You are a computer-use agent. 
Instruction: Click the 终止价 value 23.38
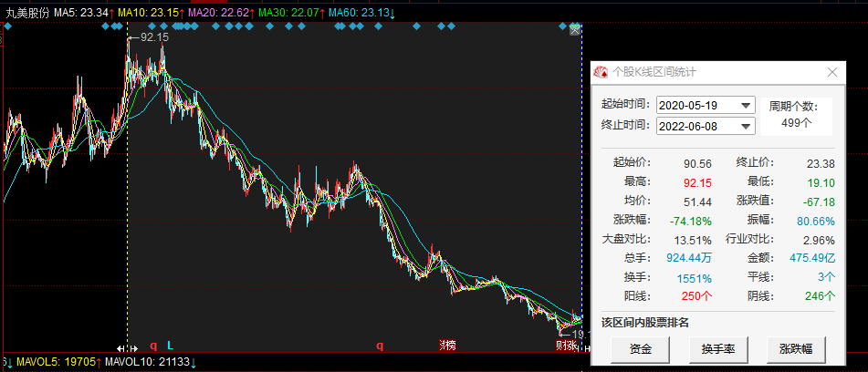(x=821, y=163)
